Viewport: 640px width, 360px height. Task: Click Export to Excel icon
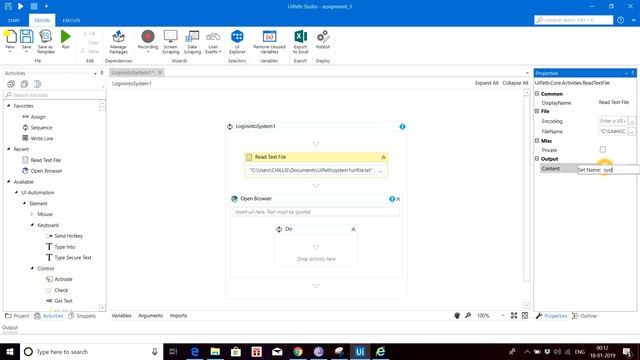(300, 37)
